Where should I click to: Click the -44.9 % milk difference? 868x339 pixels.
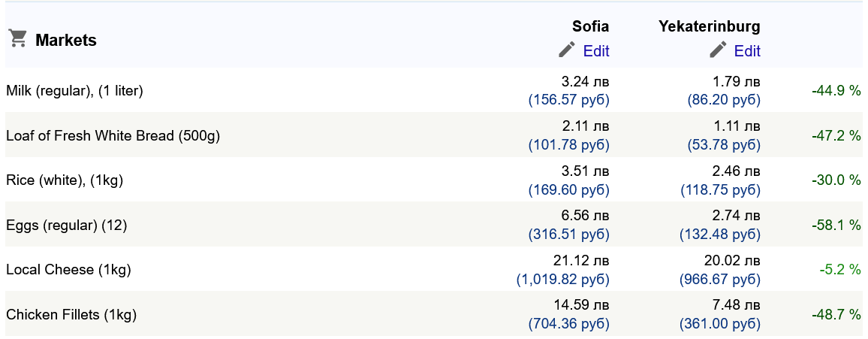coord(836,91)
